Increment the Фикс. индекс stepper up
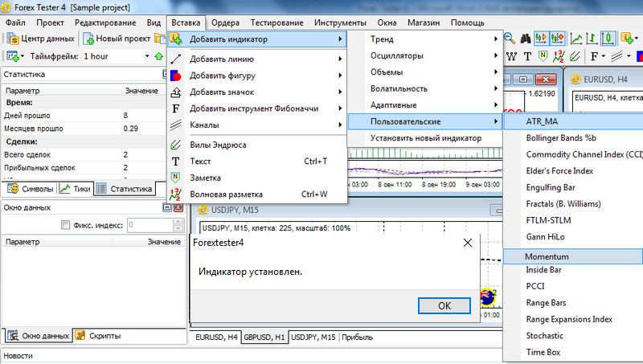Viewport: 643px width, 364px height. coord(178,221)
